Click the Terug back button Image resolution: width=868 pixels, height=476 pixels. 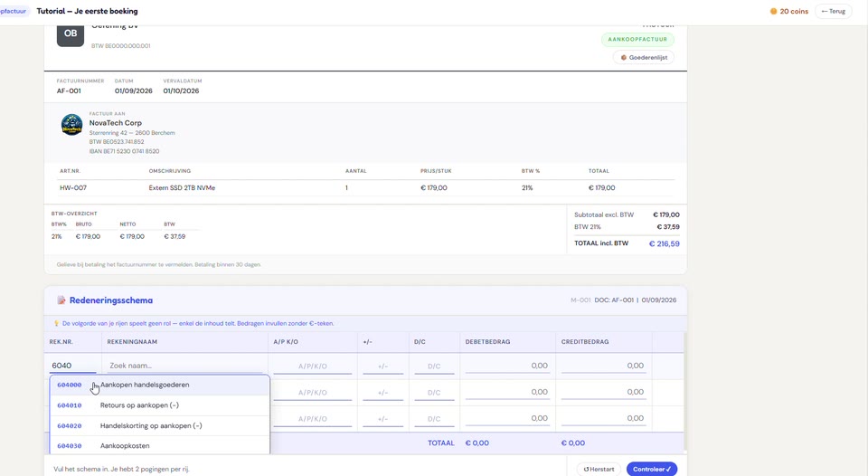pos(833,11)
